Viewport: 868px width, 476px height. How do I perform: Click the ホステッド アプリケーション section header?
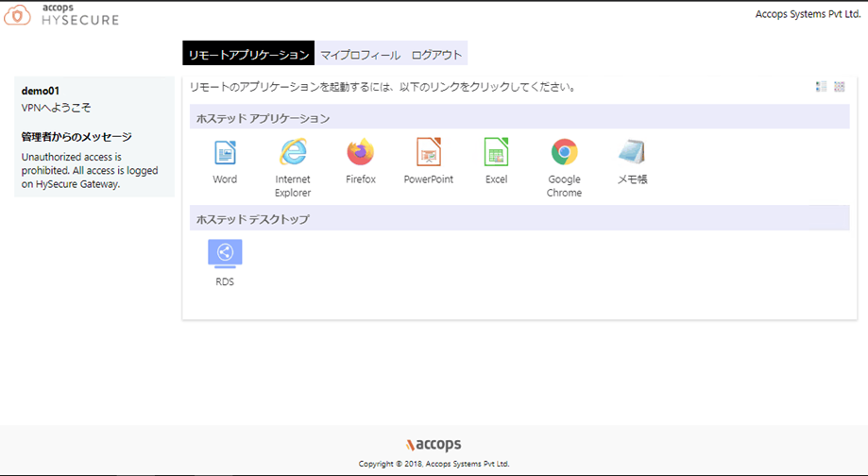click(x=263, y=118)
